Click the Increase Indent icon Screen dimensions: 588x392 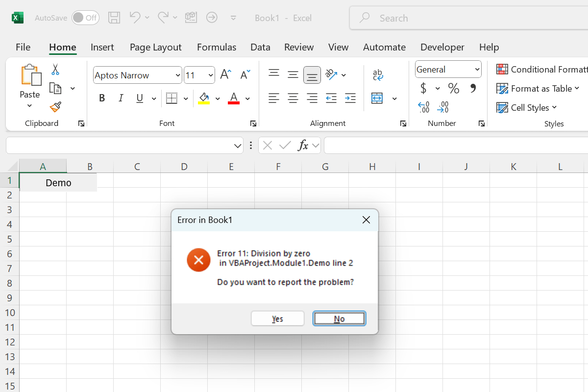click(350, 98)
